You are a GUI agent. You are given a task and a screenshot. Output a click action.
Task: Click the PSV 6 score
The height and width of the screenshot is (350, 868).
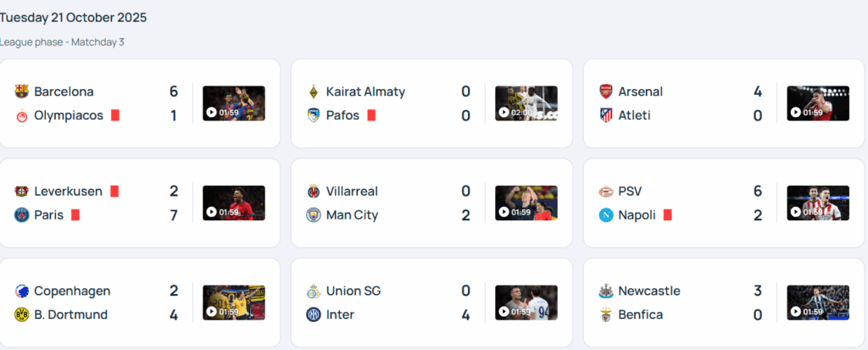click(758, 192)
